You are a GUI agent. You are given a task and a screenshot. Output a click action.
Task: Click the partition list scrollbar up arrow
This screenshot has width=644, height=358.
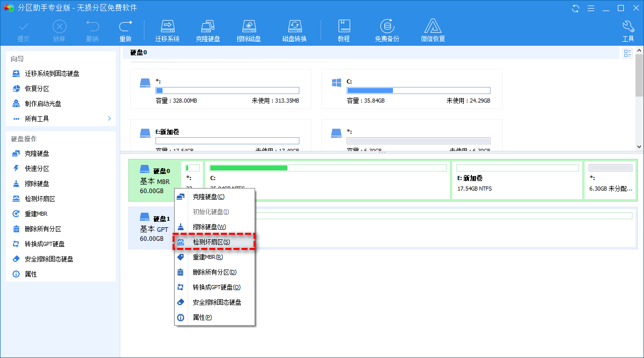639,49
